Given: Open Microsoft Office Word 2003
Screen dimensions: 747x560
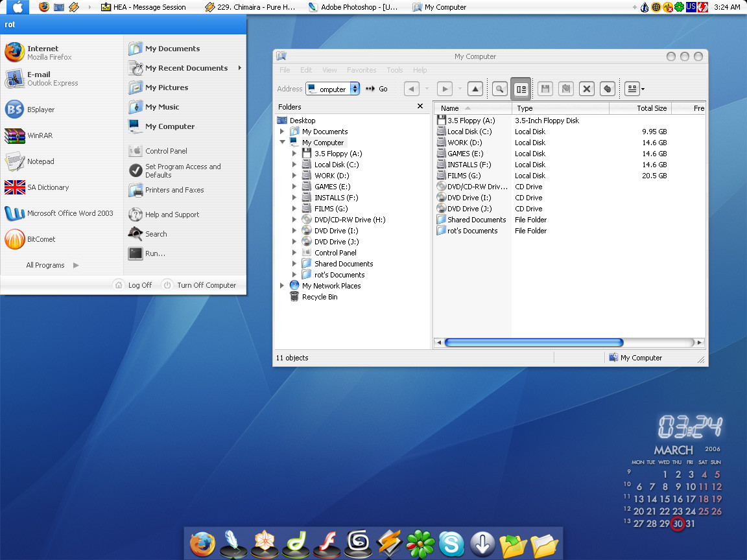Looking at the screenshot, I should click(x=59, y=213).
